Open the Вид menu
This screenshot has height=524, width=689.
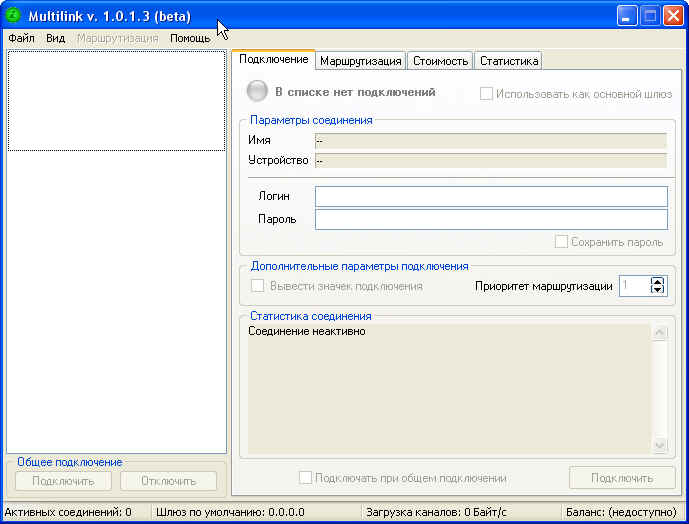[x=55, y=38]
